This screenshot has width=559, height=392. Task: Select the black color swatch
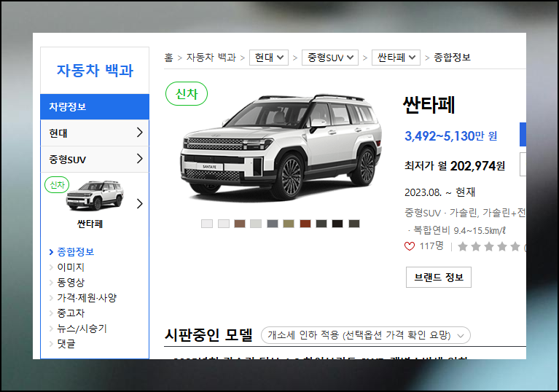337,224
